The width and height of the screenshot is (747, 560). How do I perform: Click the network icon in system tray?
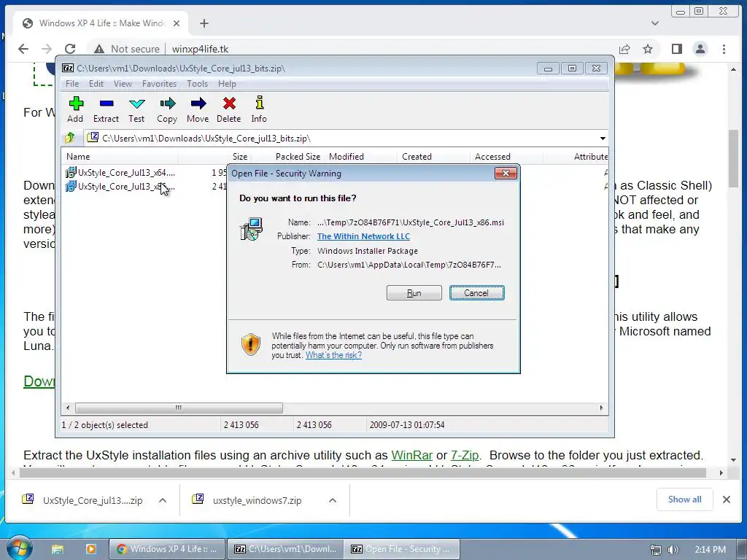(656, 550)
